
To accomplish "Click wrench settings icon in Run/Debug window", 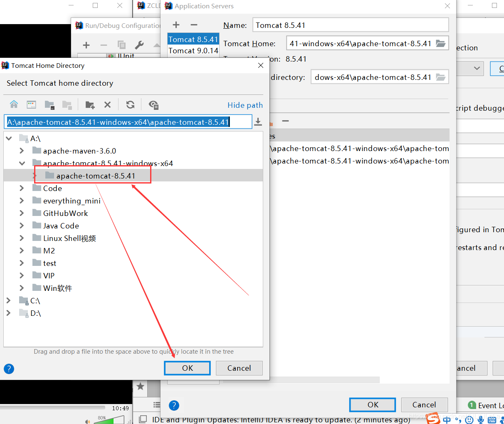I will click(x=139, y=45).
